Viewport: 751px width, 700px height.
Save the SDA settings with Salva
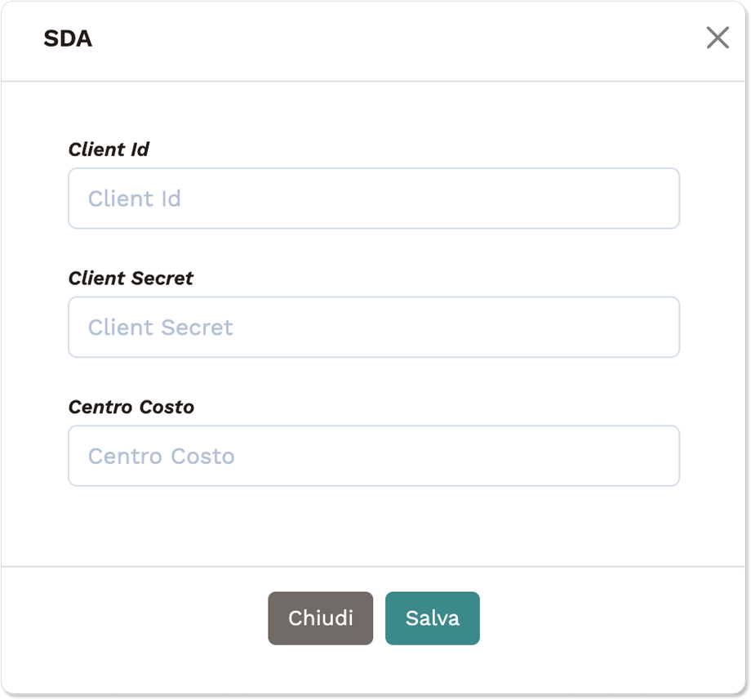432,618
